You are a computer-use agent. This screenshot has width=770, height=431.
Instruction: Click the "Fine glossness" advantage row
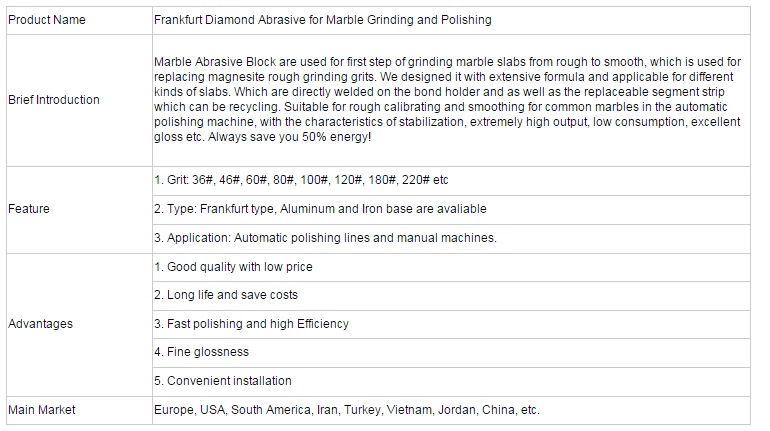(x=201, y=352)
